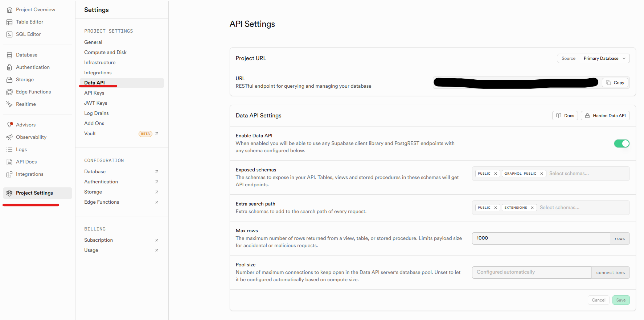
Task: Click the Storage icon in main sidebar
Action: (9, 80)
